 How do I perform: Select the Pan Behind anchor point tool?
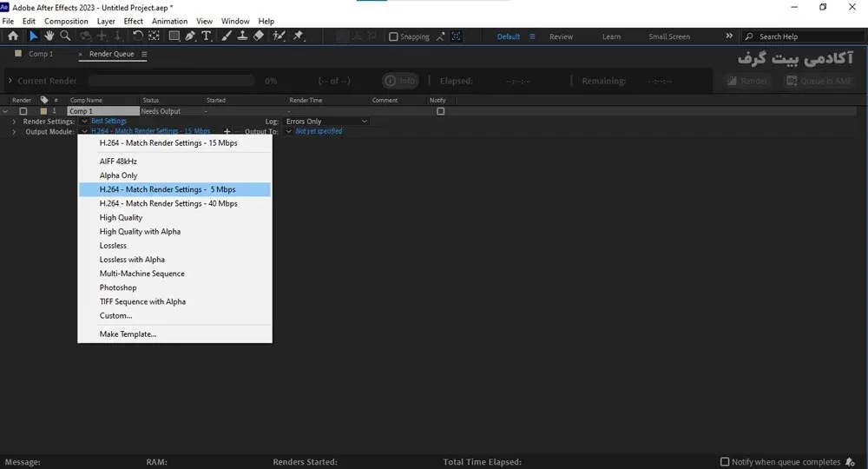pyautogui.click(x=154, y=36)
